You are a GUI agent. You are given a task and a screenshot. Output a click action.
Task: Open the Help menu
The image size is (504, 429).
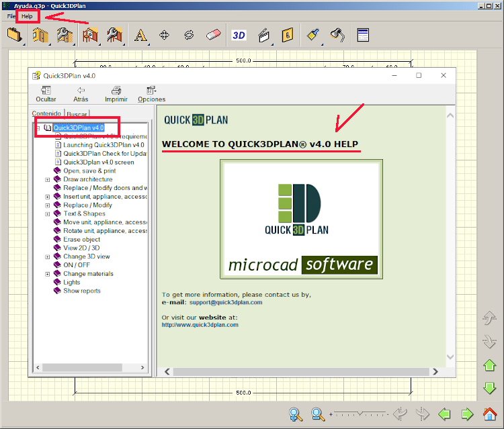27,16
